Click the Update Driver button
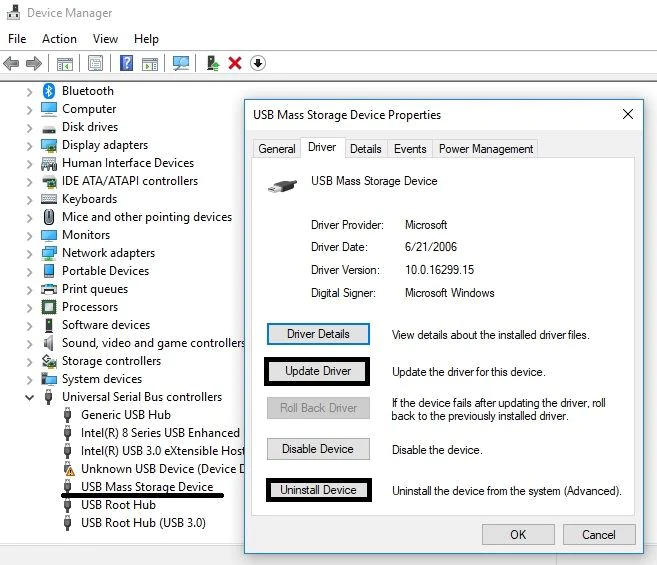This screenshot has height=565, width=657. point(318,371)
